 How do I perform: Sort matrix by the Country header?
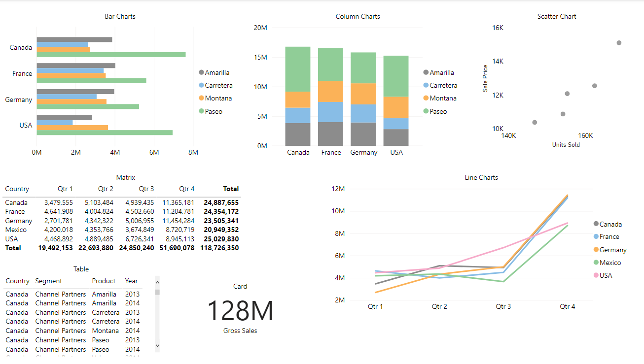[17, 189]
